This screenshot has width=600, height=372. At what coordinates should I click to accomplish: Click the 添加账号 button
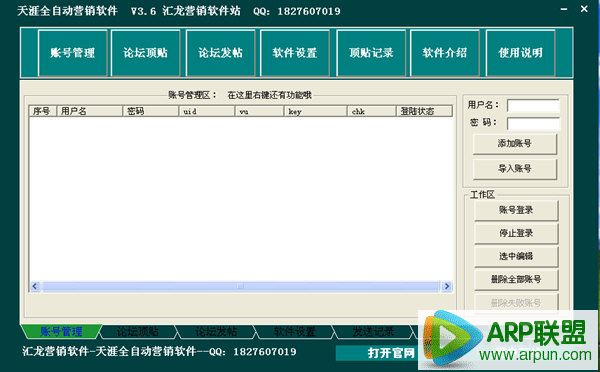tap(515, 144)
